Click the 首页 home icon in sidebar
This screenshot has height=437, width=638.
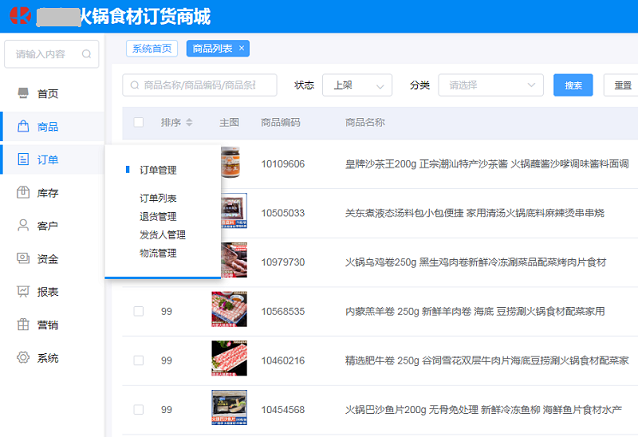24,93
